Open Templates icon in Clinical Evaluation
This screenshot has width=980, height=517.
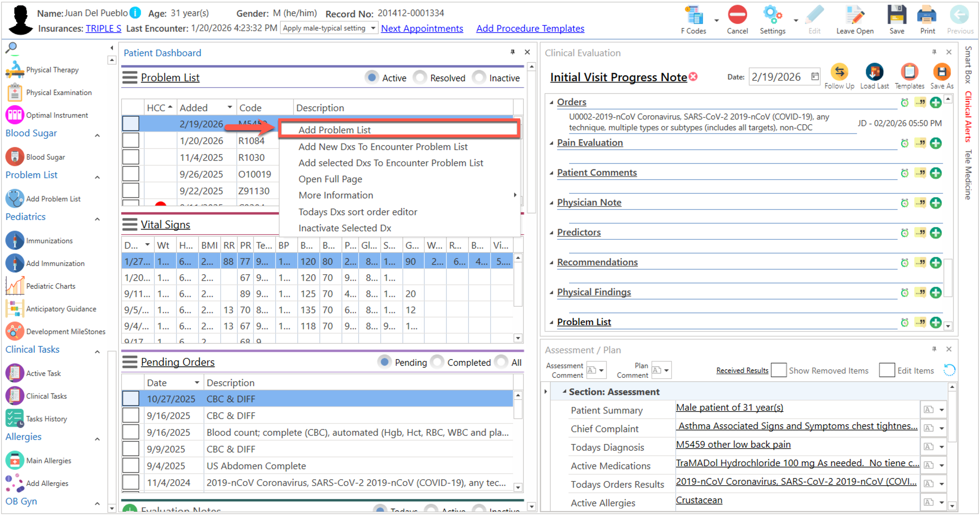(x=909, y=72)
